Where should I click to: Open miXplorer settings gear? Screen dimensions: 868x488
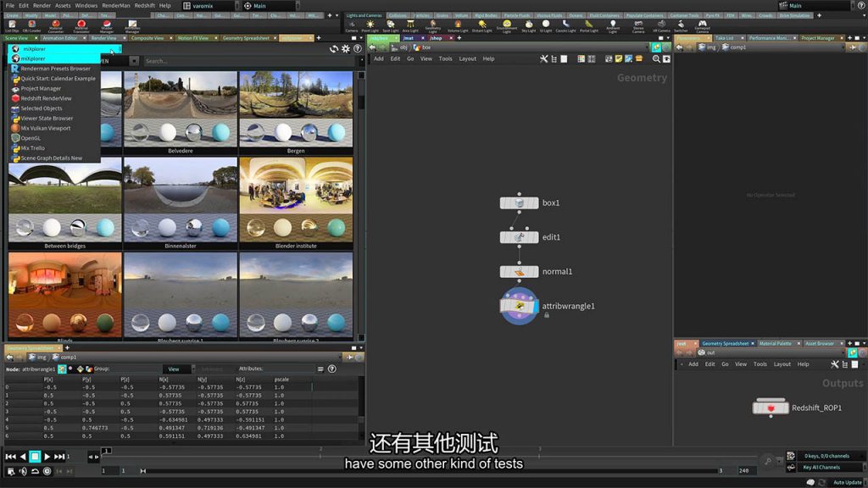(x=346, y=48)
